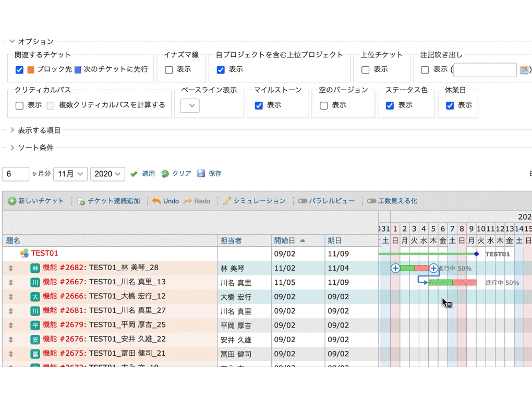
Task: Uncheck parent project display checkbox
Action: pos(221,70)
